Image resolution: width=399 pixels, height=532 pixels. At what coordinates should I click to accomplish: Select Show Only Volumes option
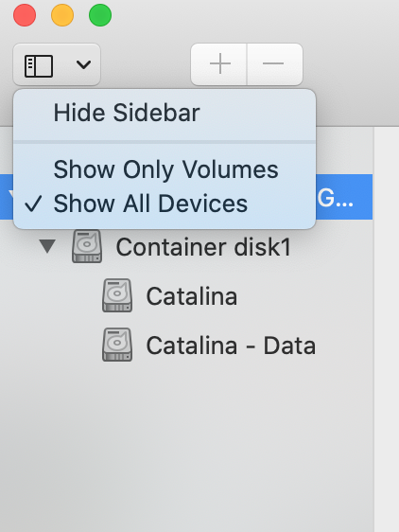point(165,169)
